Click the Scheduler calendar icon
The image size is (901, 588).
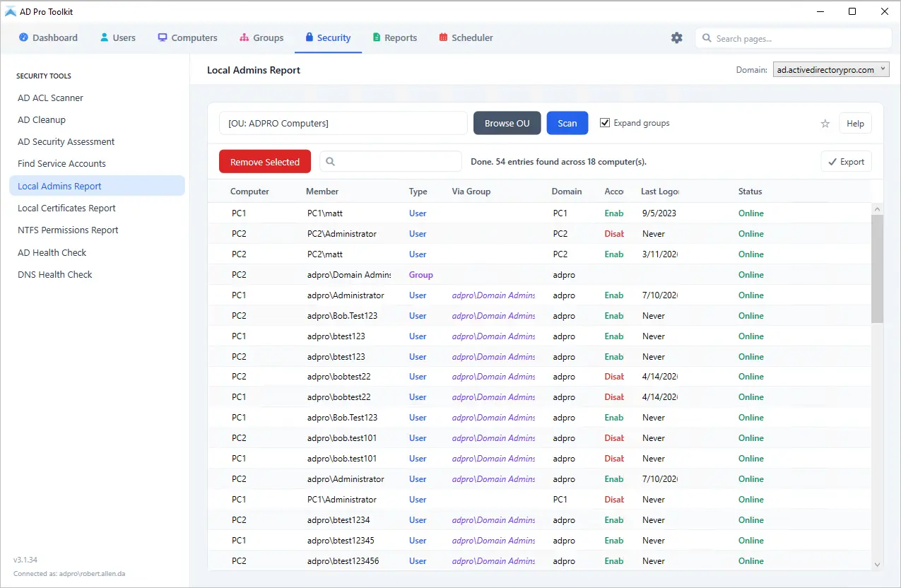[443, 37]
